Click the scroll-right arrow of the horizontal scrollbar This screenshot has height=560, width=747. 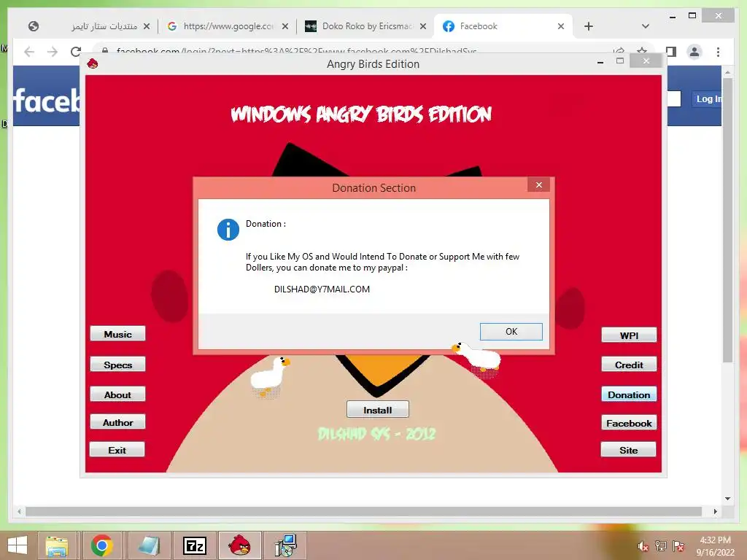click(x=715, y=511)
